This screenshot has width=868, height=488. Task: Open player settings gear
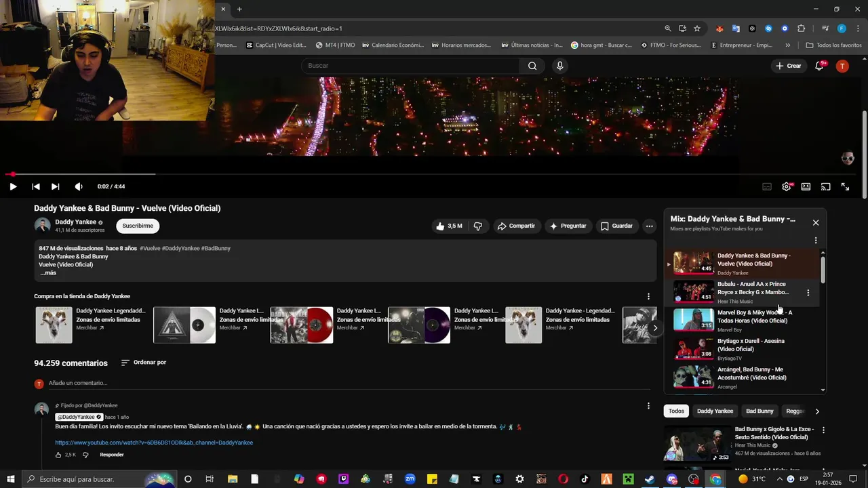(787, 186)
